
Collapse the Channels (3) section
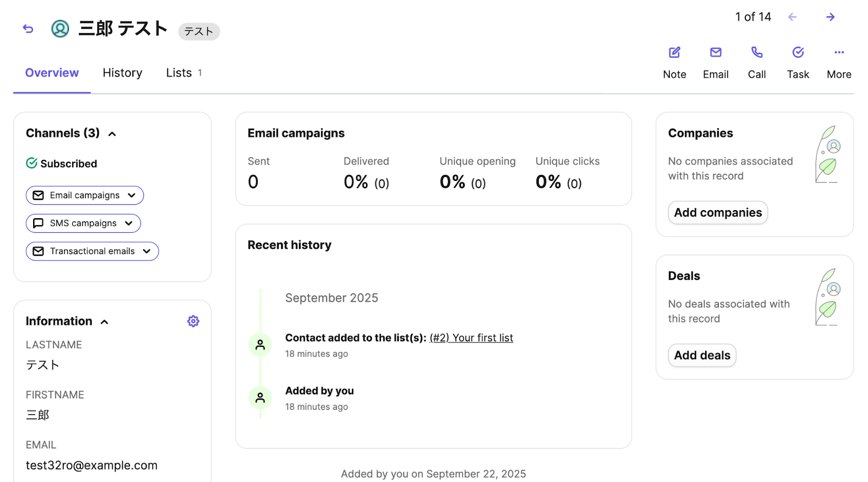click(x=112, y=134)
